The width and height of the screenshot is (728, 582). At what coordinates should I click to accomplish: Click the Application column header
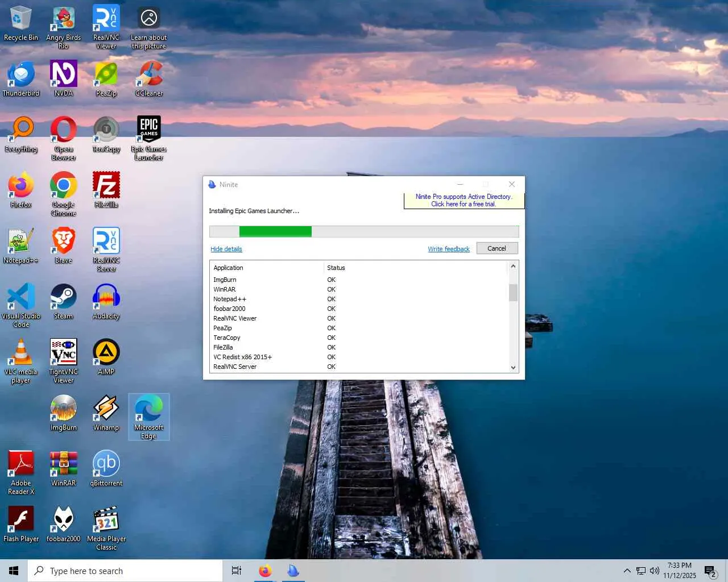pos(267,268)
